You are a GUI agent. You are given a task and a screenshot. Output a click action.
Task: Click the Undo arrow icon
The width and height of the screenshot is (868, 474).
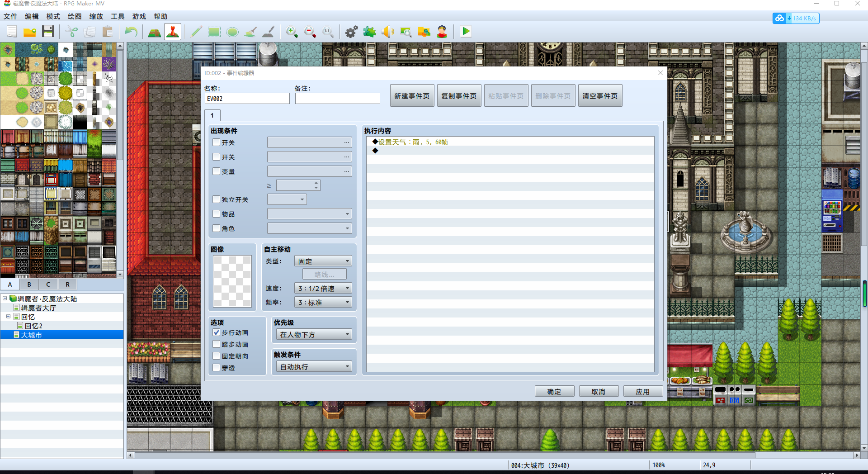131,32
